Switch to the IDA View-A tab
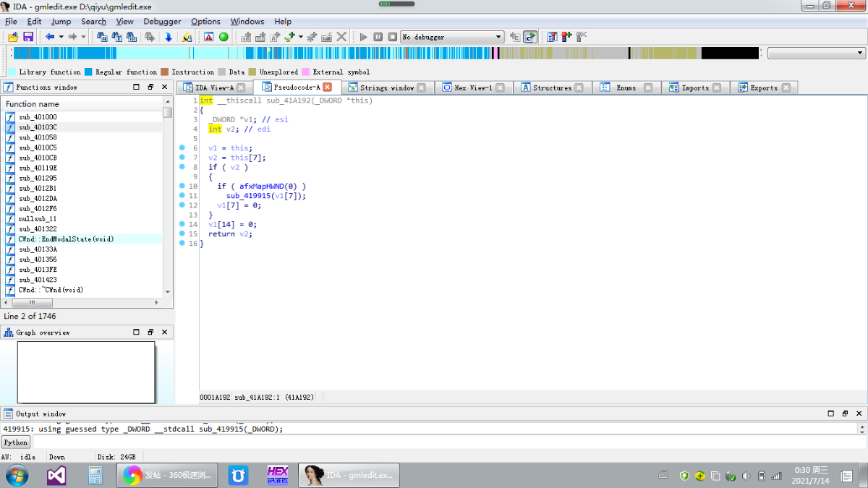Screen dimensions: 868x488 [x=214, y=87]
